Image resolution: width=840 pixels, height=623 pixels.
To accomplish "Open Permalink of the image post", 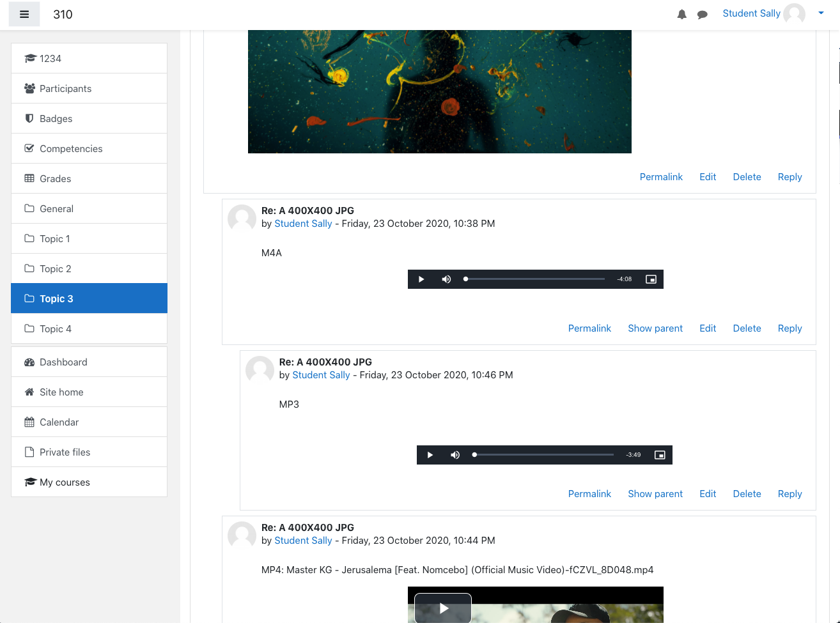I will pos(661,177).
